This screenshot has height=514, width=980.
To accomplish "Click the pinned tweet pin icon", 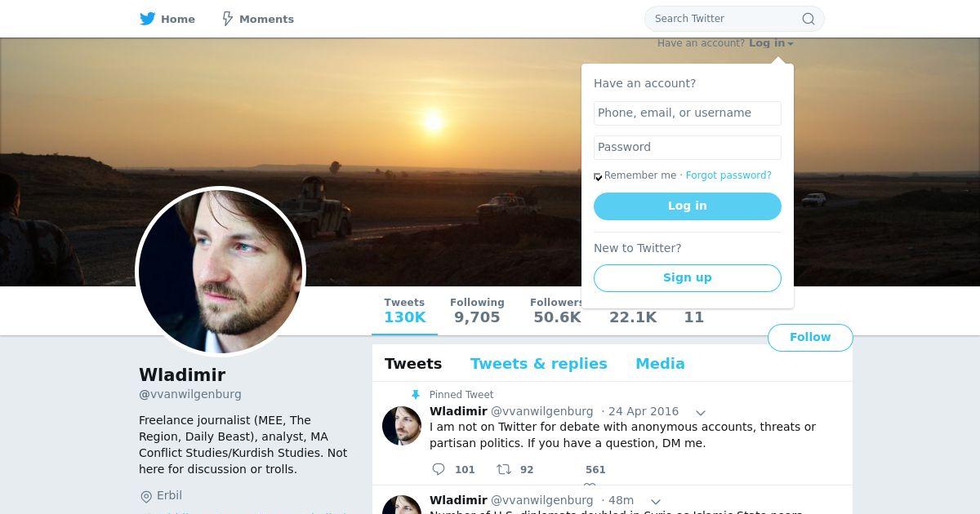I will pos(416,395).
